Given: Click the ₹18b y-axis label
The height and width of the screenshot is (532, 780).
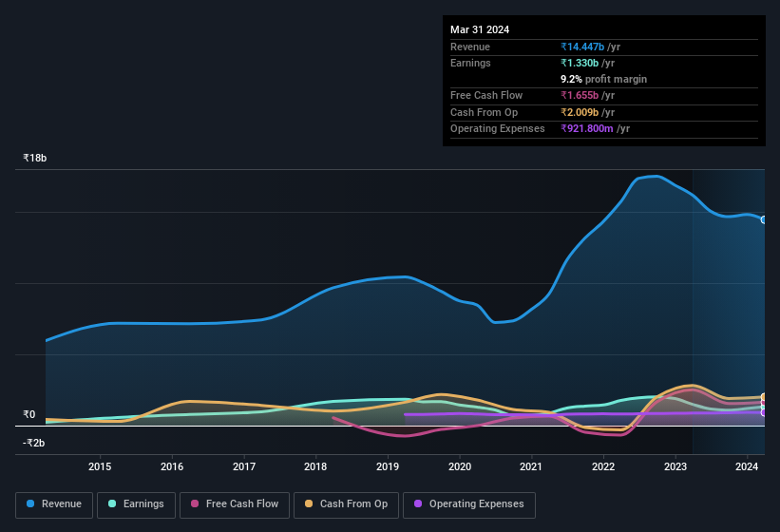Looking at the screenshot, I should click(x=35, y=158).
